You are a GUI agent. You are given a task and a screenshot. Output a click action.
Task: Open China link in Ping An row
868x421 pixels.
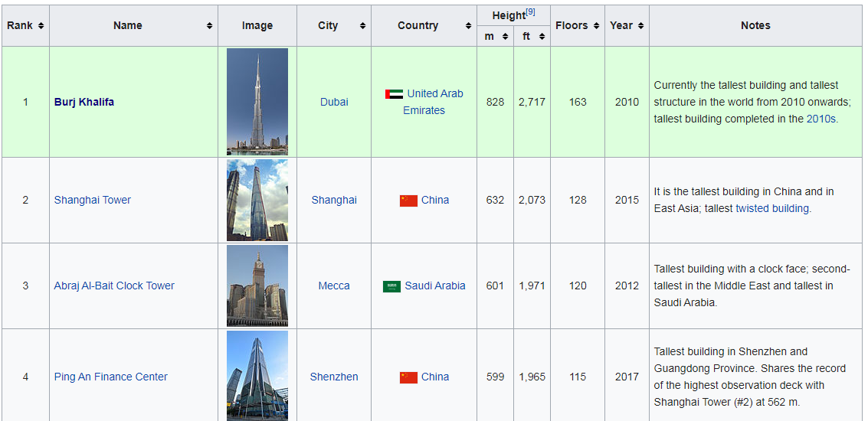click(435, 377)
